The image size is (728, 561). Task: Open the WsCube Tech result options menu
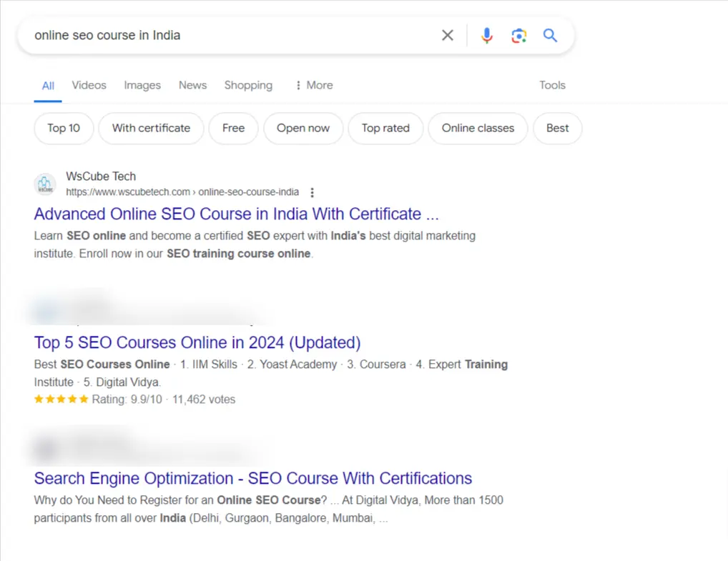[312, 192]
